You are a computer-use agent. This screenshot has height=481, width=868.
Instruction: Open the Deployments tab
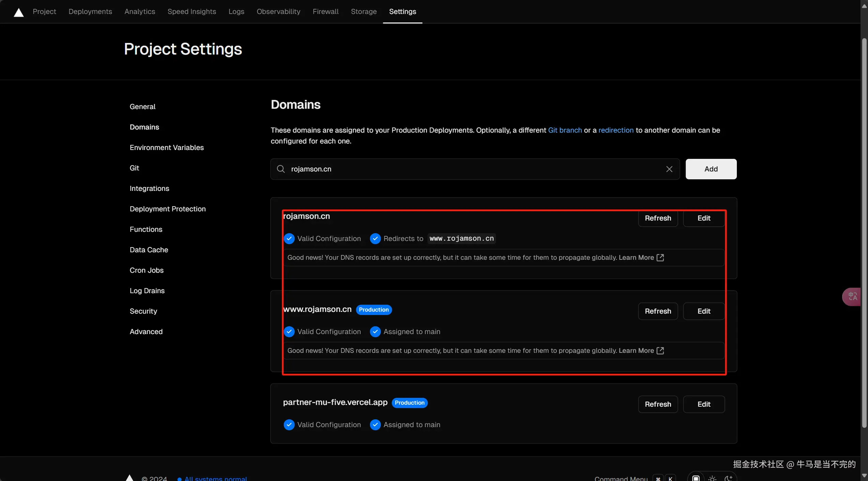coord(90,12)
